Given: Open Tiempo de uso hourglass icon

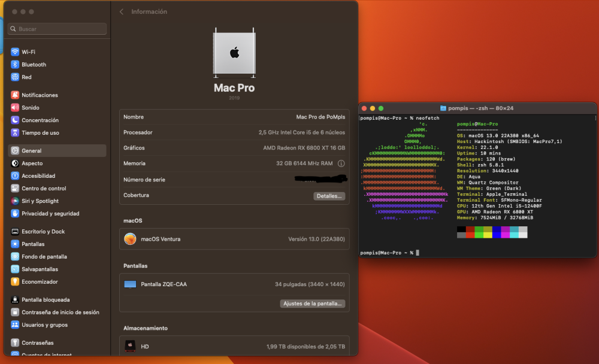Looking at the screenshot, I should pos(15,133).
